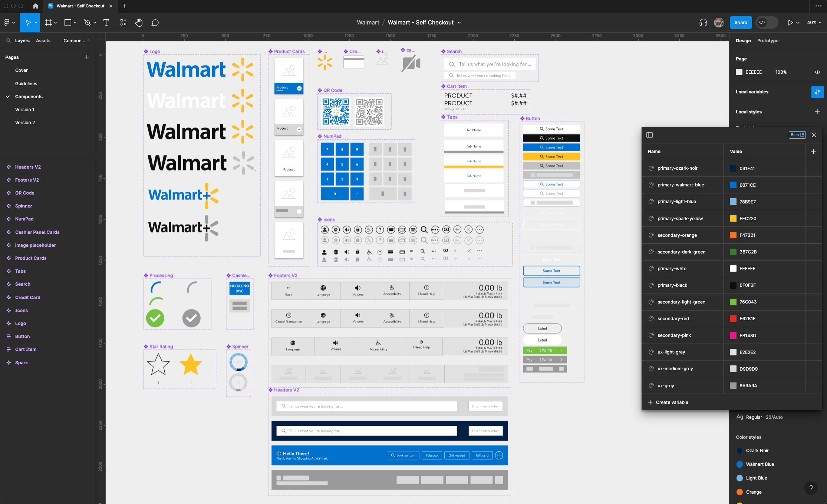Click the Share button
827x504 pixels.
[x=740, y=23]
